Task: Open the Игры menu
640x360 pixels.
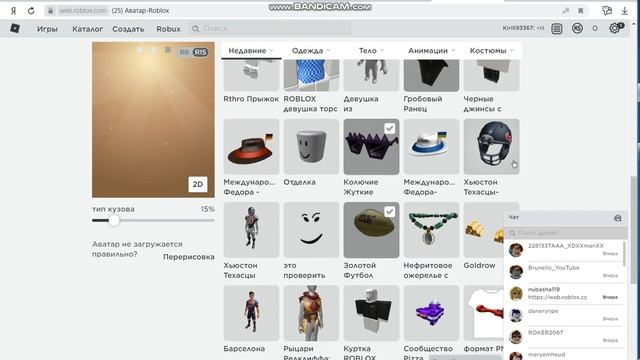Action: coord(47,29)
